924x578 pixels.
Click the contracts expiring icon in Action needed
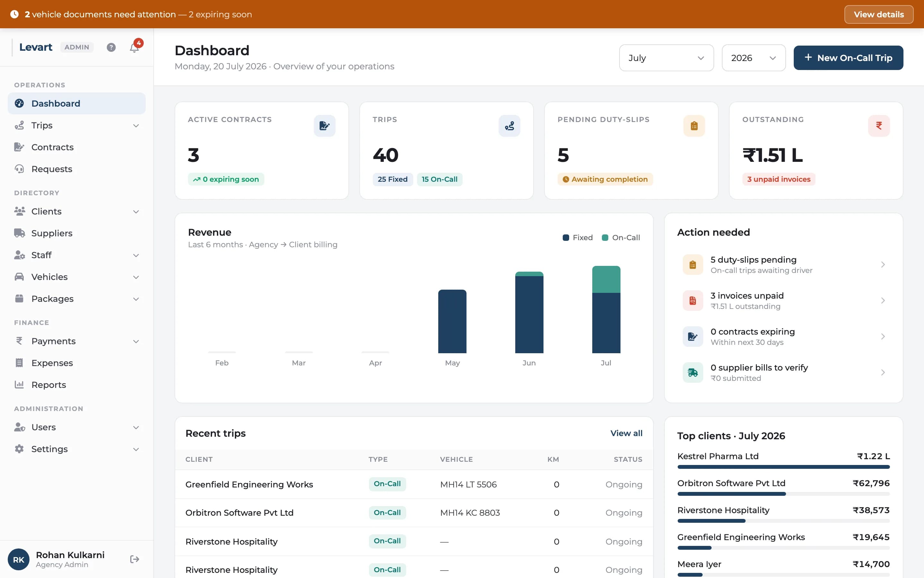coord(693,337)
